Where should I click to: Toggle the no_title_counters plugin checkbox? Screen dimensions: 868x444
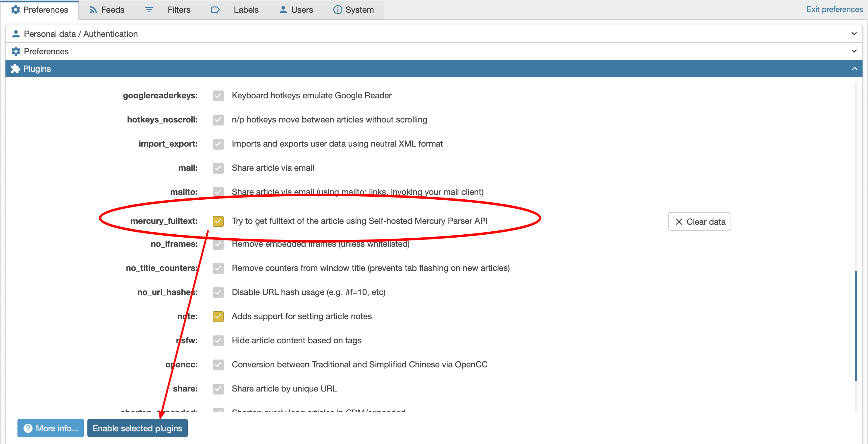(218, 268)
